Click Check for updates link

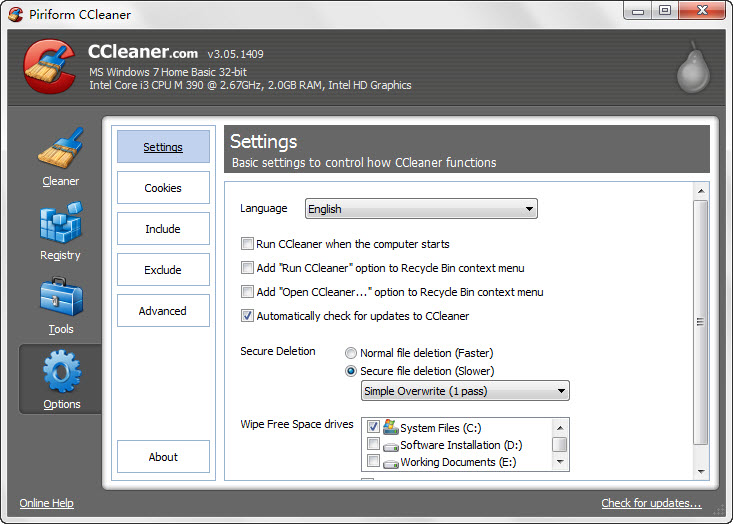651,503
